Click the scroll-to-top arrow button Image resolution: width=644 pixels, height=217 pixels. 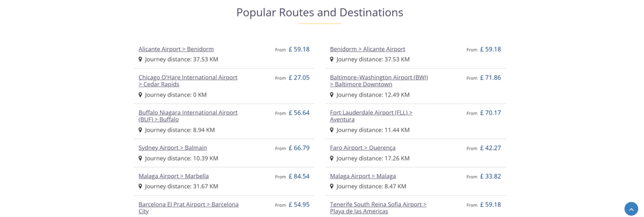click(x=631, y=209)
